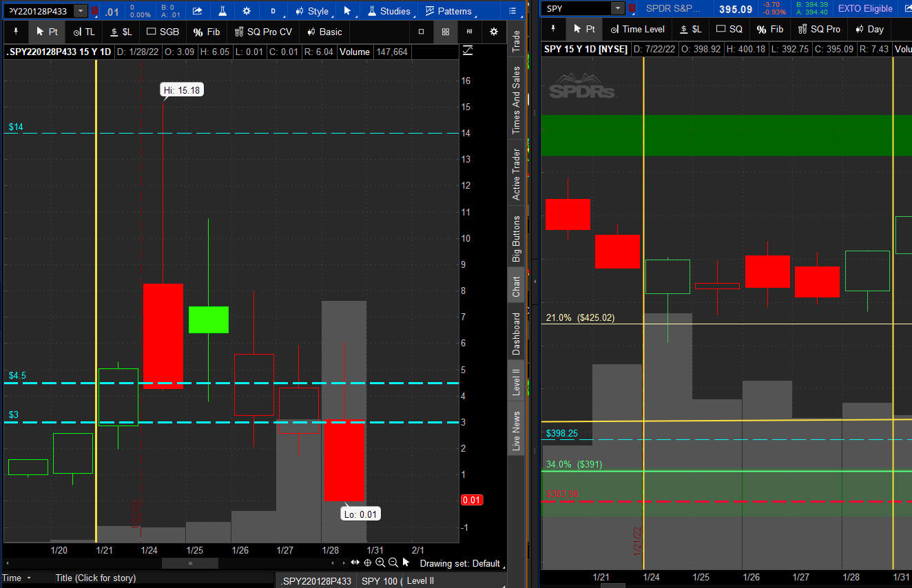The height and width of the screenshot is (588, 912).
Task: Open the Time column dropdown in news
Action: (16, 578)
